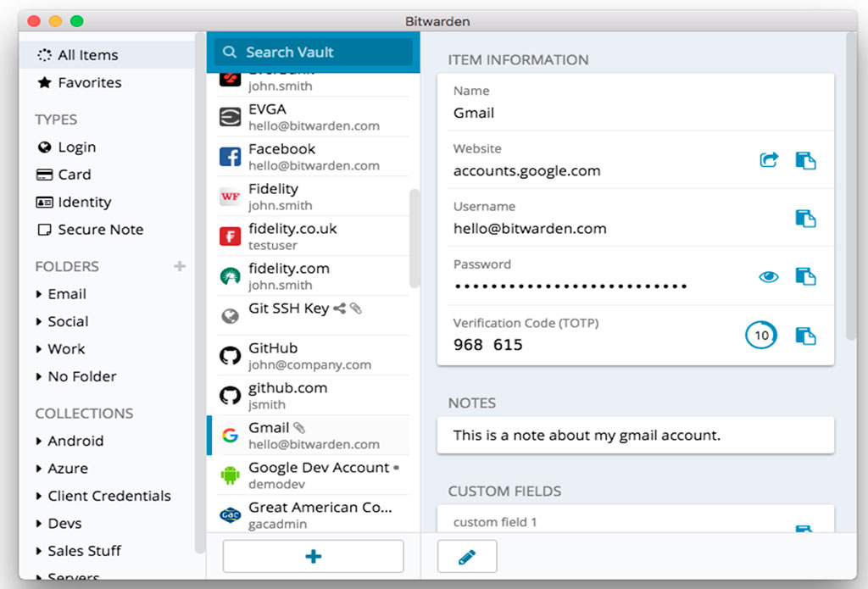This screenshot has width=868, height=589.
Task: Expand the Social folder arrow
Action: coord(39,322)
